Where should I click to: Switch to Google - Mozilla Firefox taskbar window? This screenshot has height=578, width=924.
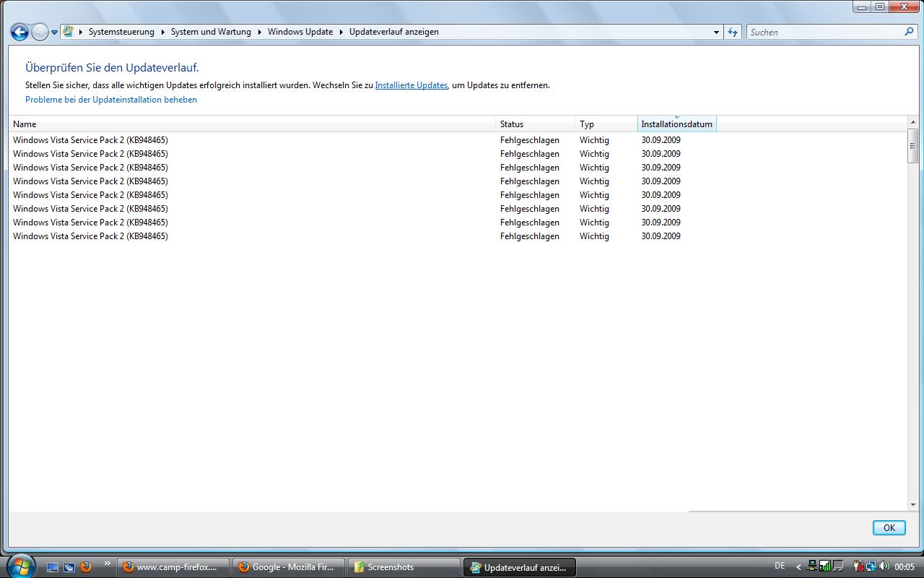pyautogui.click(x=288, y=567)
